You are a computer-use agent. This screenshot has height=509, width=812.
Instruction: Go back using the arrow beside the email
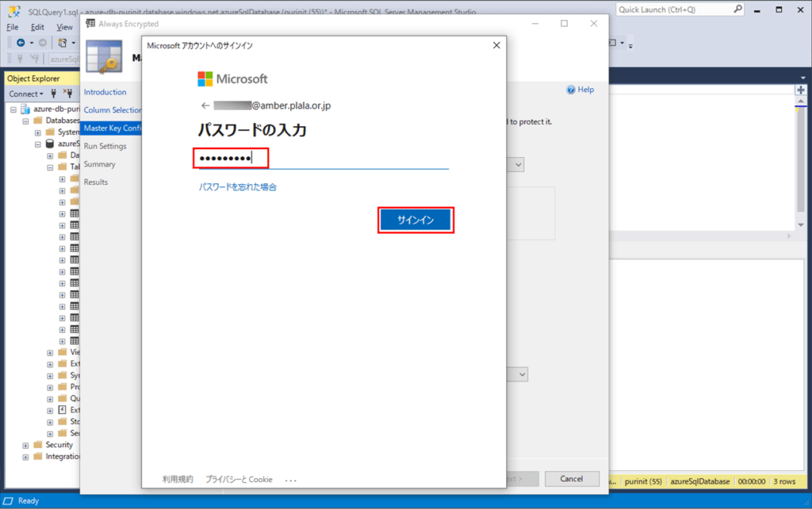point(205,105)
